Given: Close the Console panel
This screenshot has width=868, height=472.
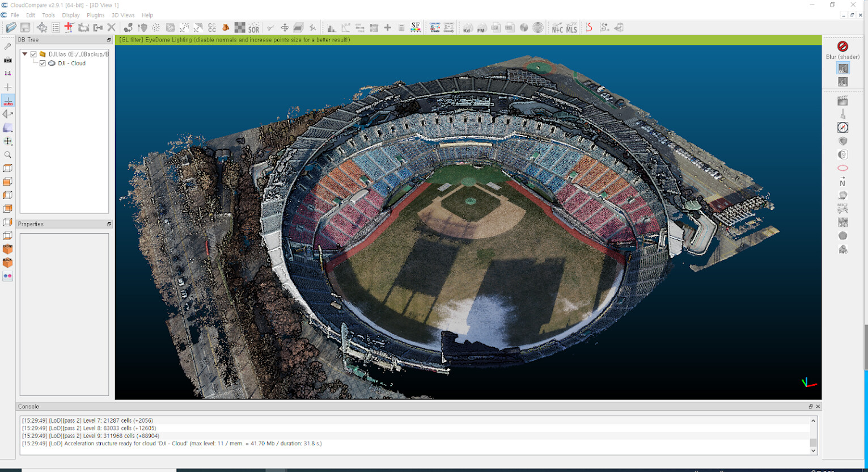Looking at the screenshot, I should [x=818, y=407].
